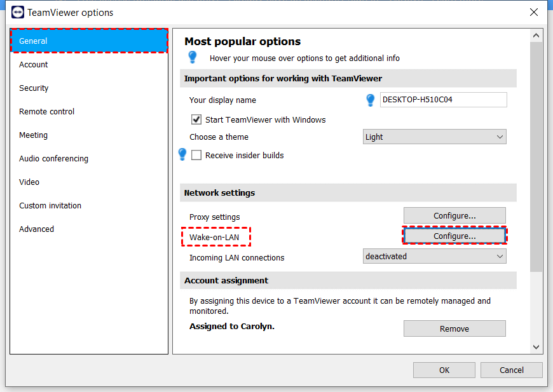Click the lightbulb icon next to display name
Image resolution: width=553 pixels, height=392 pixels.
pos(371,100)
